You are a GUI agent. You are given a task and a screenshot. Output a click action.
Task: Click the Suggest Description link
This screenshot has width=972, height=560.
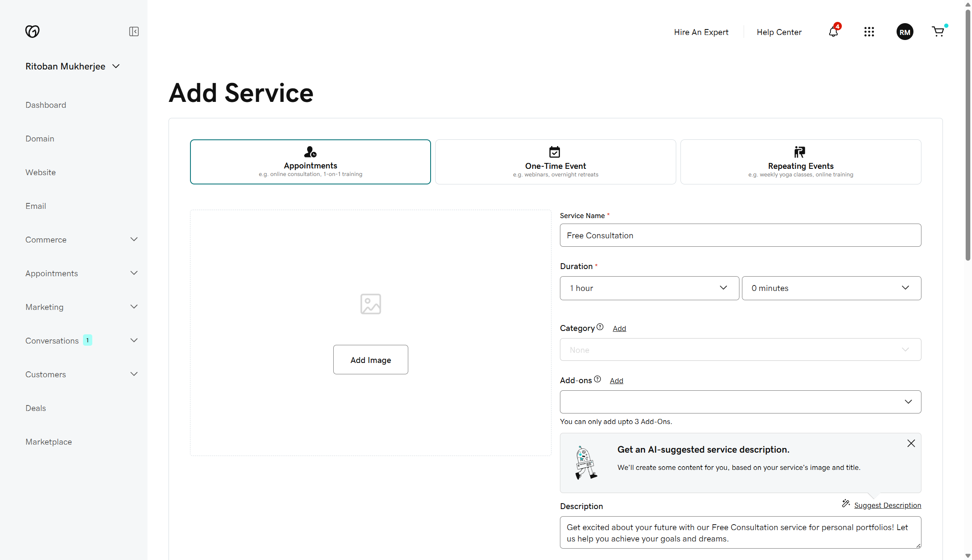point(887,505)
